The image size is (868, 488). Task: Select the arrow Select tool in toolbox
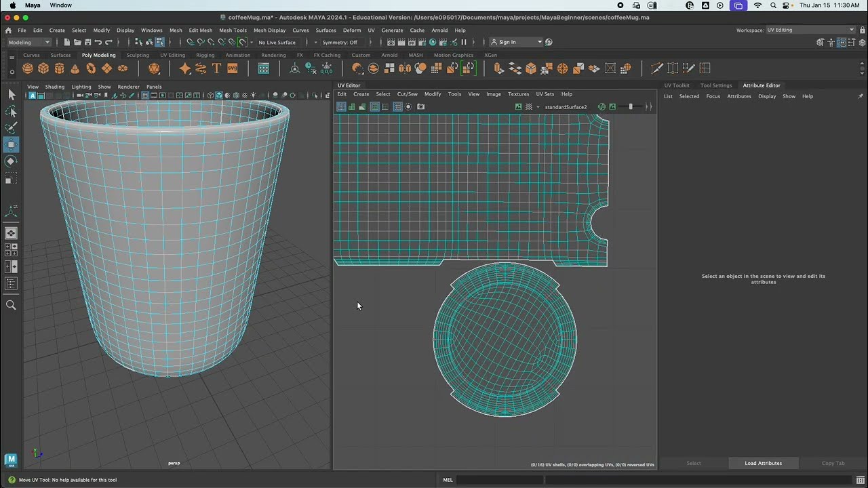tap(11, 95)
